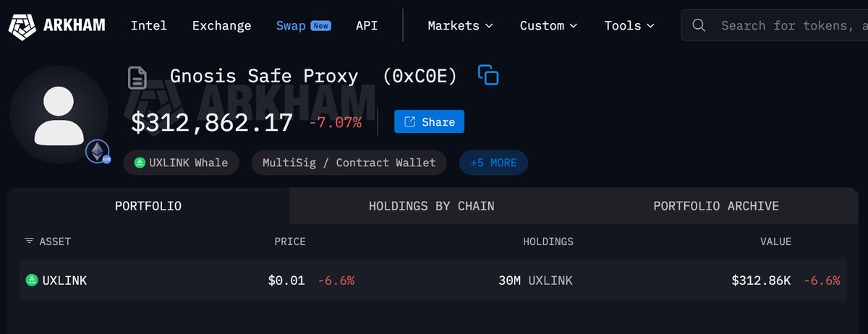The width and height of the screenshot is (868, 334).
Task: Open the Markets dropdown menu
Action: click(460, 25)
